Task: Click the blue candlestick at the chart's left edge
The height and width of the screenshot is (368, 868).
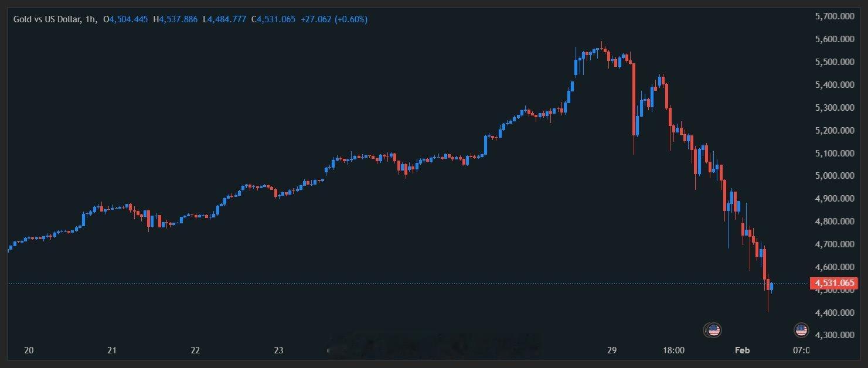Action: coord(9,248)
